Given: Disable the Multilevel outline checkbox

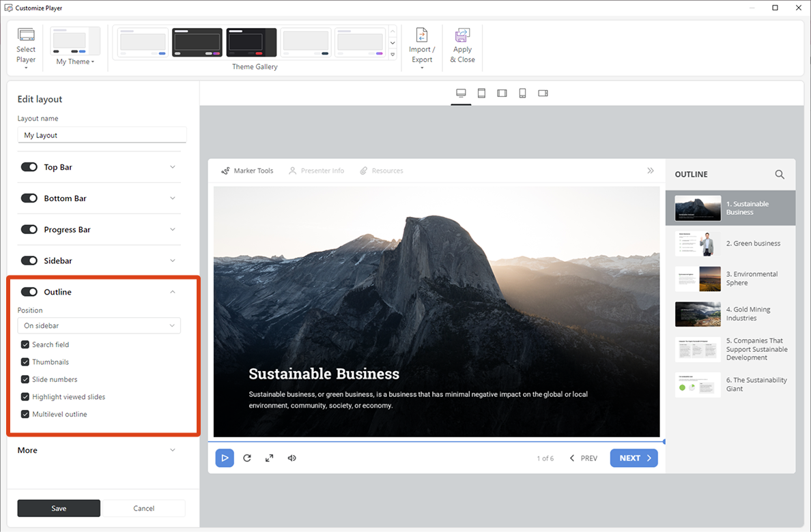Looking at the screenshot, I should [25, 414].
